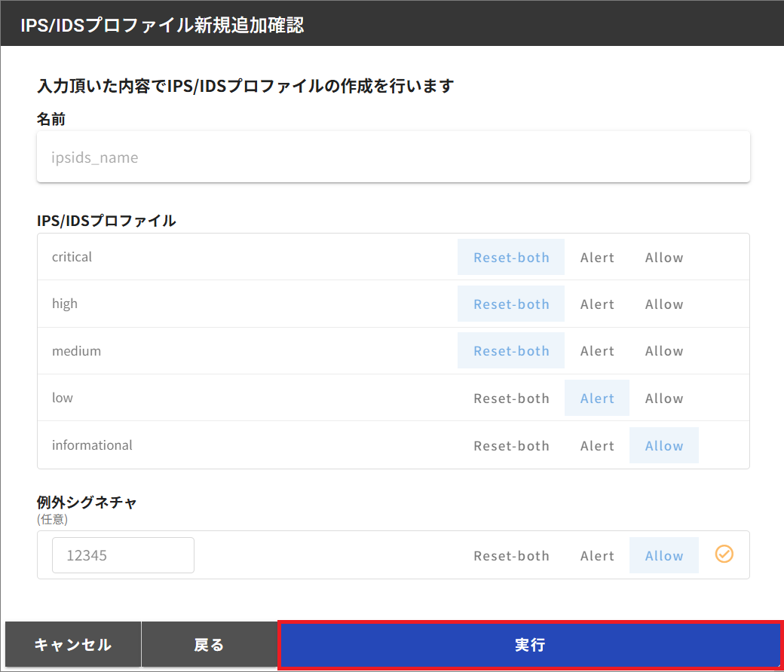Confirm Allow is set for exception signature
This screenshot has height=672, width=784.
663,555
